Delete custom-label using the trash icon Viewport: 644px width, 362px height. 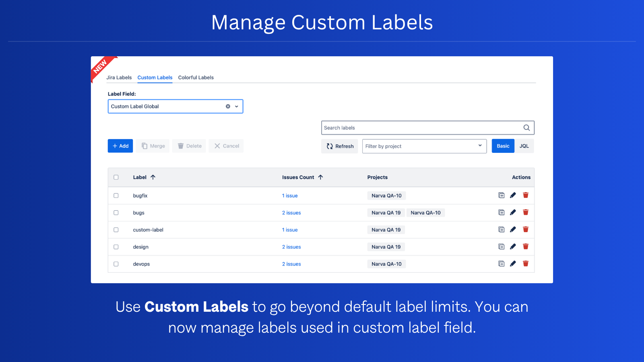(526, 229)
